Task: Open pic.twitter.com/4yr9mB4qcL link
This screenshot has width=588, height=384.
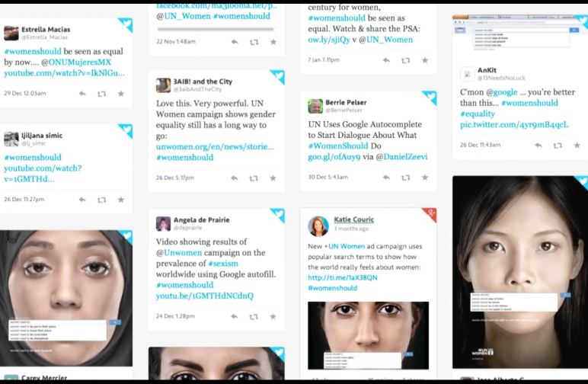Action: (x=514, y=124)
